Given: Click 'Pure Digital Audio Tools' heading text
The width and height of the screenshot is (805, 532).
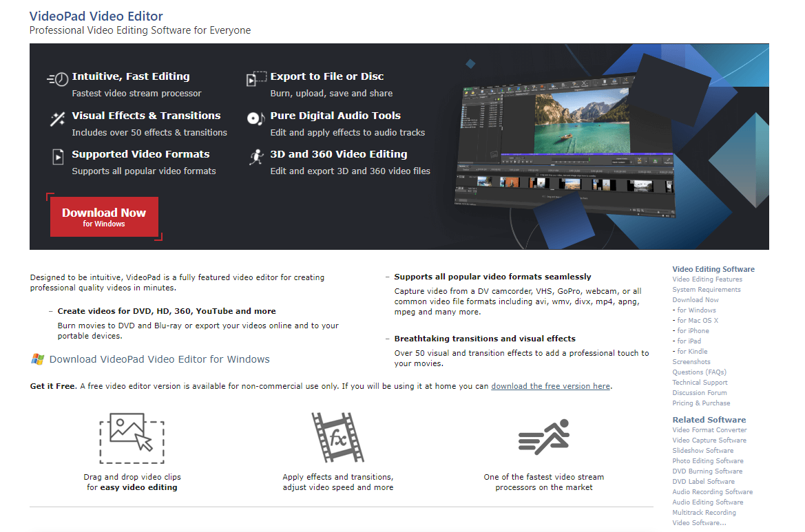Looking at the screenshot, I should pos(335,116).
